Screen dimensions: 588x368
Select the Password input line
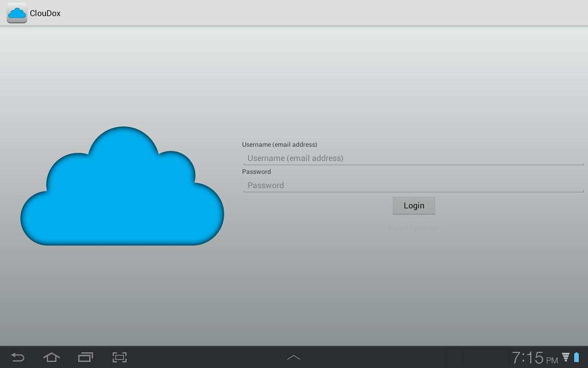tap(413, 185)
